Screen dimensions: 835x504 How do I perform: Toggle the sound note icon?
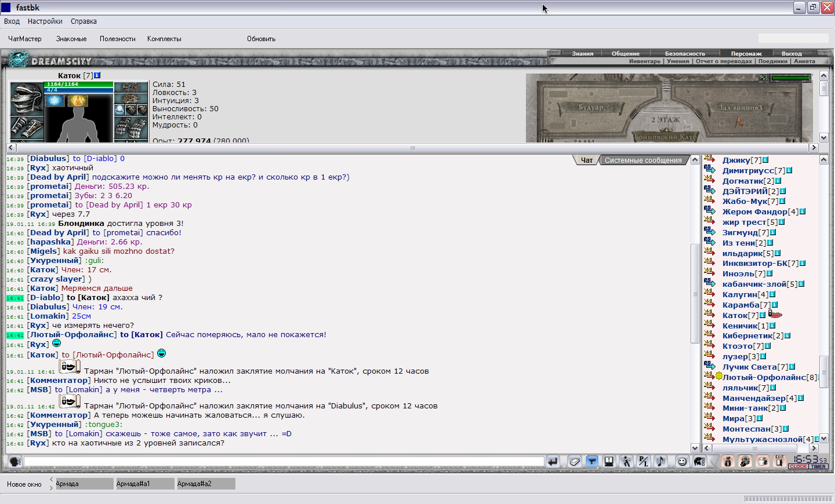[660, 462]
